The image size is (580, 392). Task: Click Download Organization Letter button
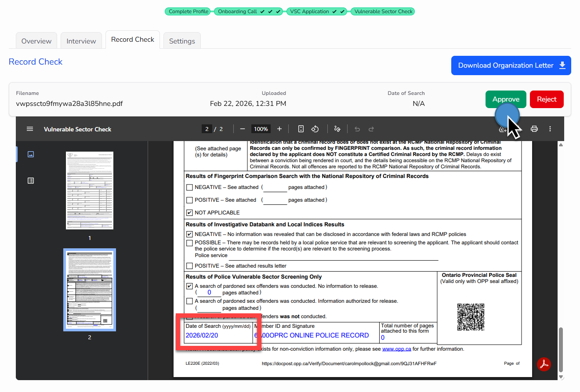[511, 65]
